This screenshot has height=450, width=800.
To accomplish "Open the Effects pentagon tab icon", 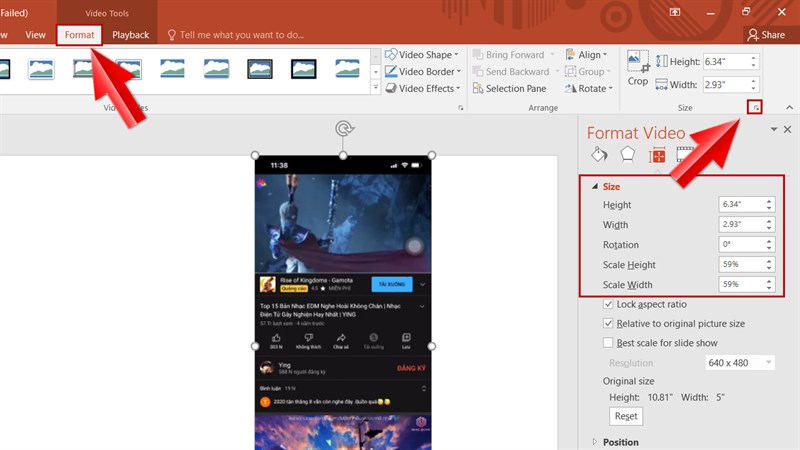I will (x=628, y=154).
